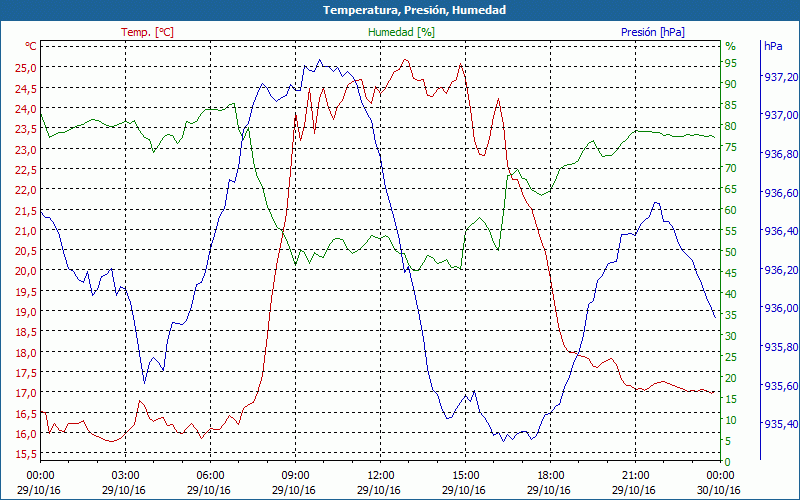Click the '937,00' pressure axis value
Image resolution: width=800 pixels, height=500 pixels.
(781, 115)
